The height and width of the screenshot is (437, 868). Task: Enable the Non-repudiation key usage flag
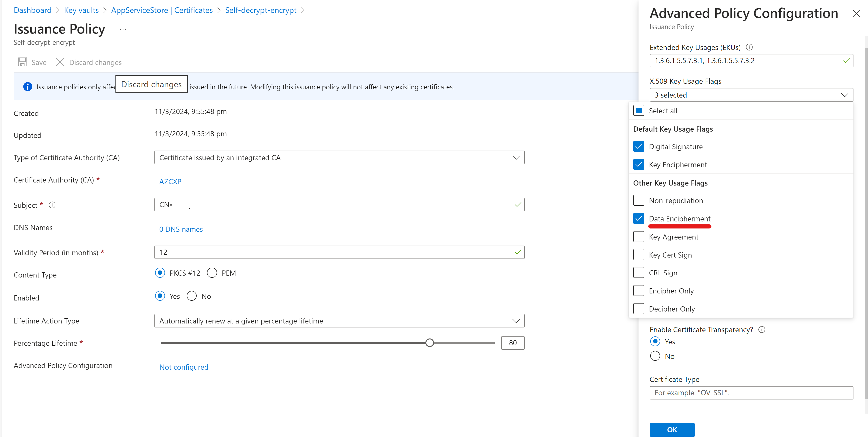(x=639, y=200)
